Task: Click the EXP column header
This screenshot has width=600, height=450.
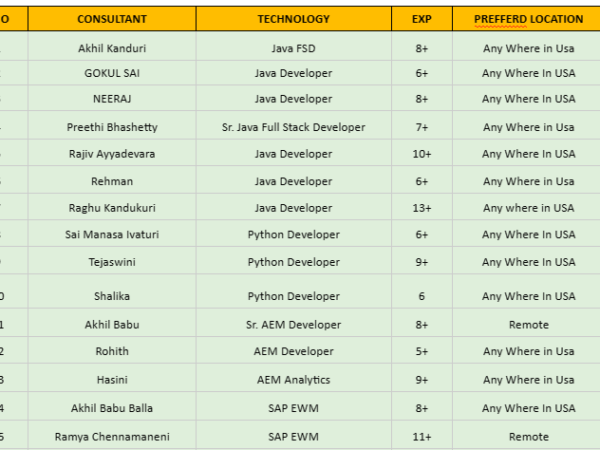Action: coord(422,19)
